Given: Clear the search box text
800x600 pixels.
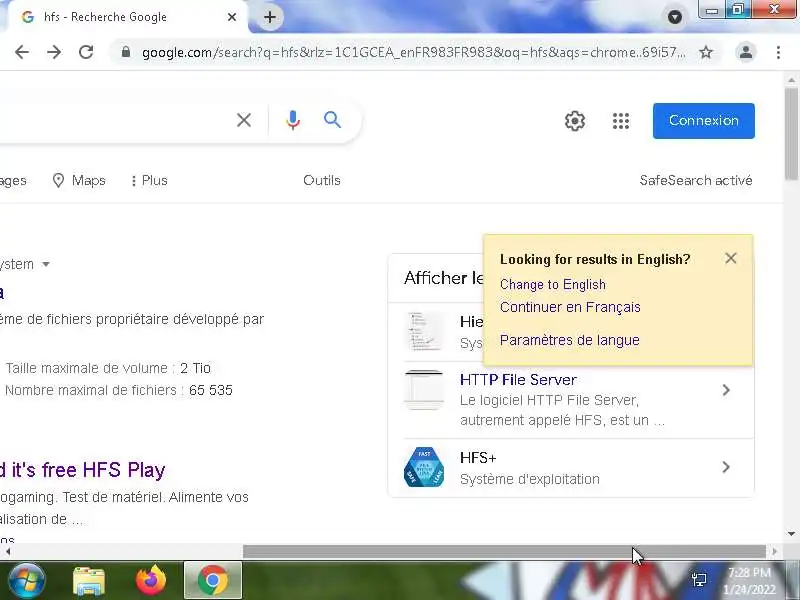Looking at the screenshot, I should (244, 120).
